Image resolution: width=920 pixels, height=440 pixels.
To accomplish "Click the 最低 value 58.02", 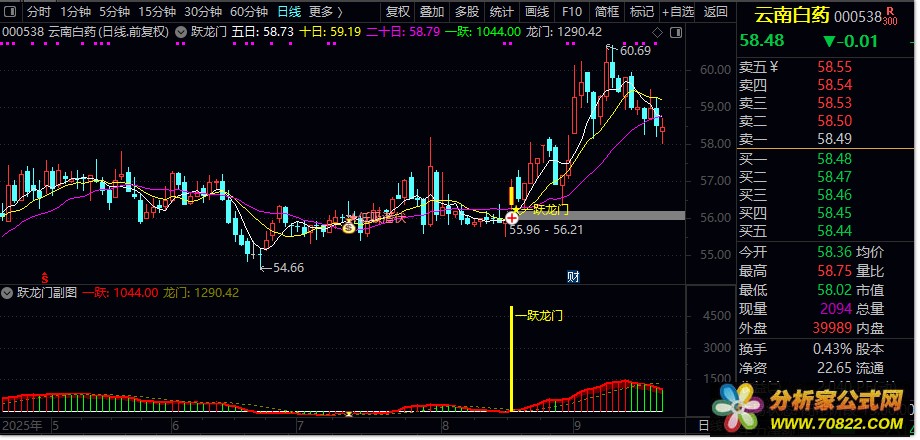I will point(834,290).
